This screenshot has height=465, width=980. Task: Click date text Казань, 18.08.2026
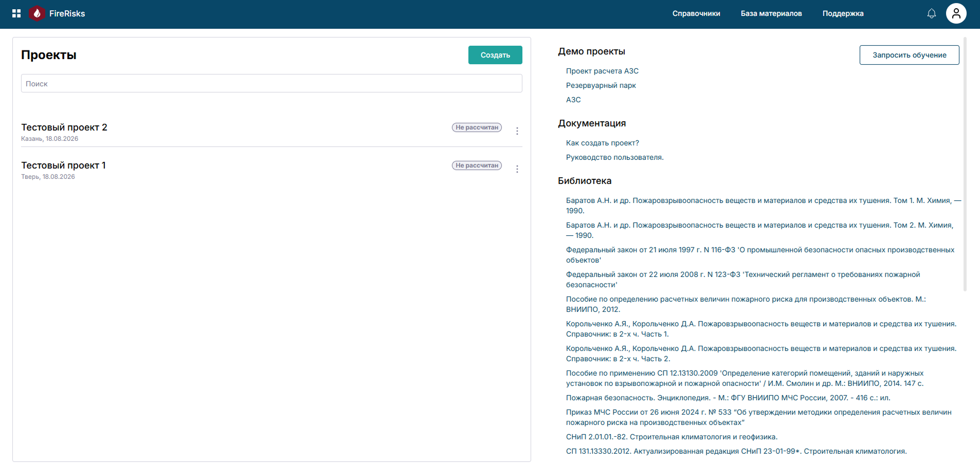click(x=49, y=139)
